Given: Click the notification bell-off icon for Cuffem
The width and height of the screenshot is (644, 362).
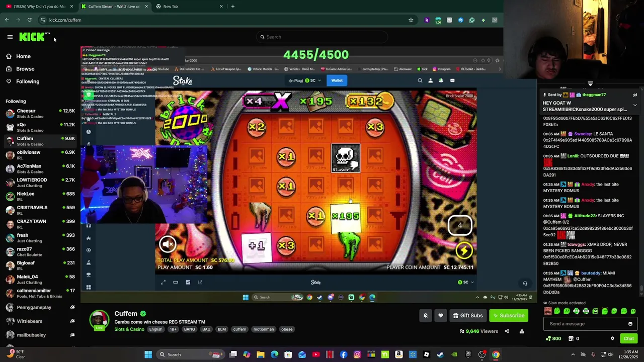Looking at the screenshot, I should pyautogui.click(x=425, y=316).
